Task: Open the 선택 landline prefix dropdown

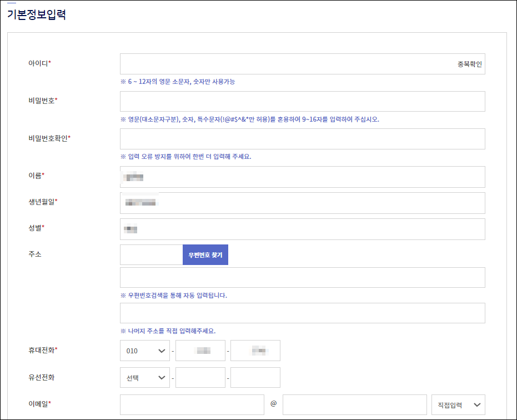Action: click(144, 377)
